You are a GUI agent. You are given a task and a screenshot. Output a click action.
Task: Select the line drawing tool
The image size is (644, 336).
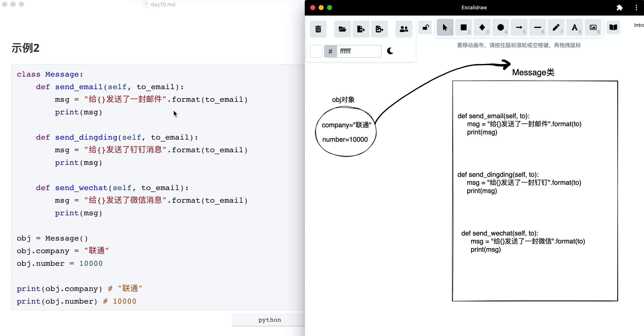537,28
